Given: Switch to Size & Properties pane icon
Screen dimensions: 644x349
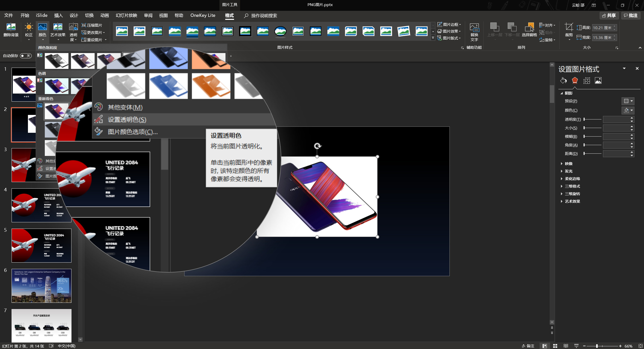Looking at the screenshot, I should (587, 80).
